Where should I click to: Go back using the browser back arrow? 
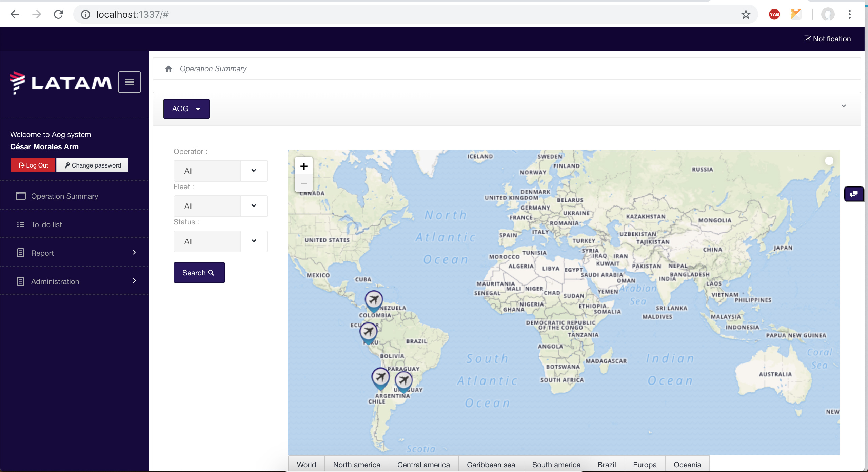[15, 14]
